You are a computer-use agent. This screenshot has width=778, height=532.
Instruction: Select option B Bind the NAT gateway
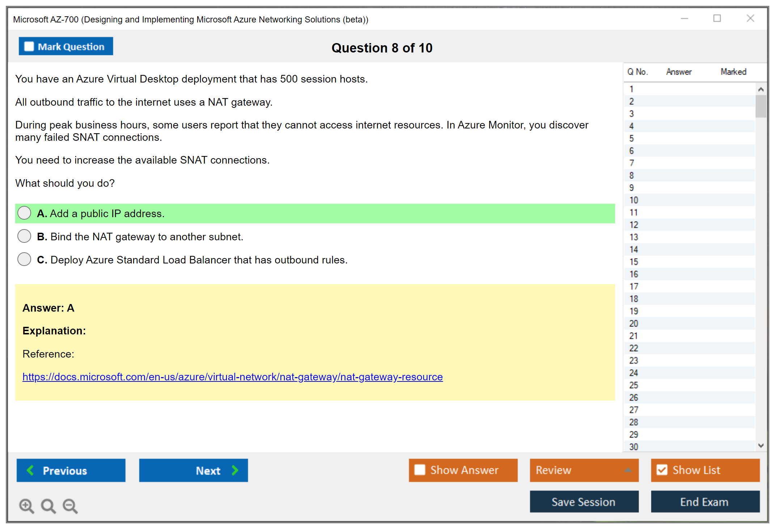coord(24,236)
